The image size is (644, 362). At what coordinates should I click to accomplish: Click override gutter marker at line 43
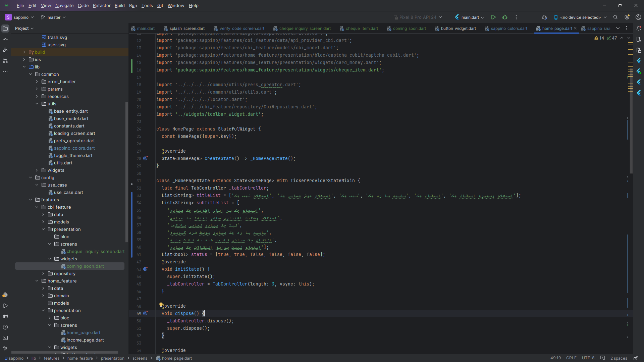146,269
